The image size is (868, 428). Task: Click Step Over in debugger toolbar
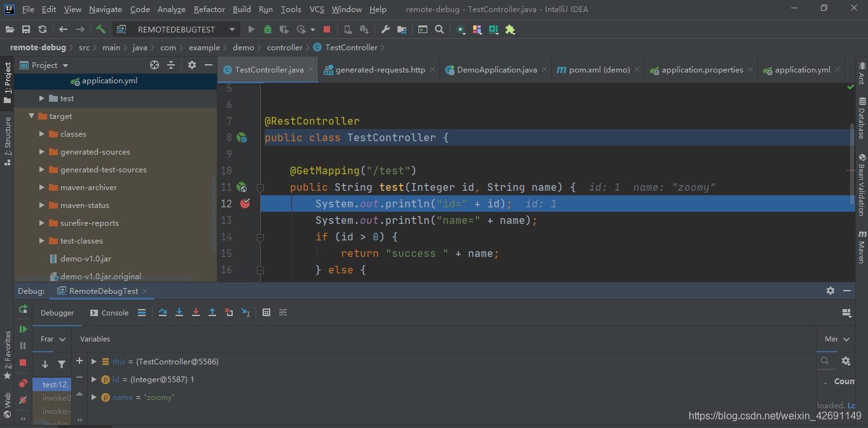tap(163, 312)
